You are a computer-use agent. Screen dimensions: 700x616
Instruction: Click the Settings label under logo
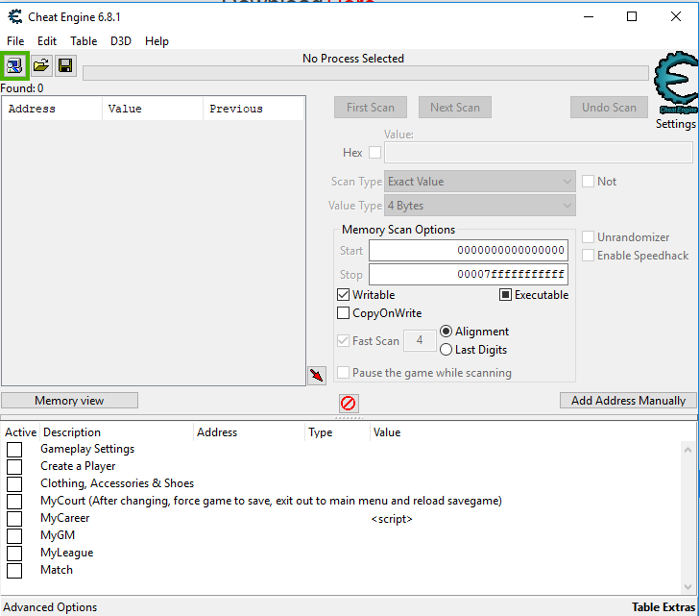click(x=675, y=124)
